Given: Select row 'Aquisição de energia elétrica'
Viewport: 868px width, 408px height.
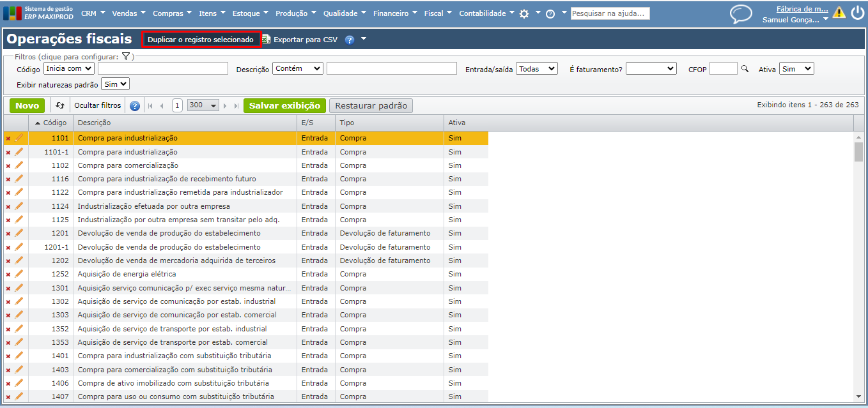Looking at the screenshot, I should (246, 274).
